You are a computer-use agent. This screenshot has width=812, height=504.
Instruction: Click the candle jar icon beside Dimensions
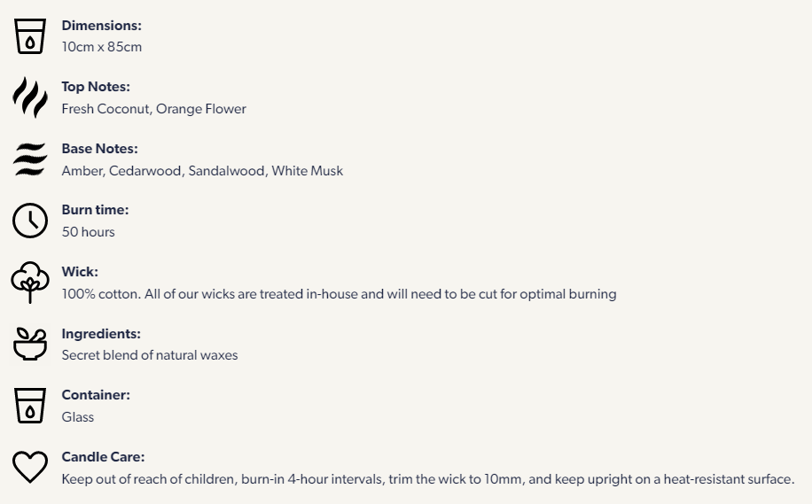click(30, 36)
